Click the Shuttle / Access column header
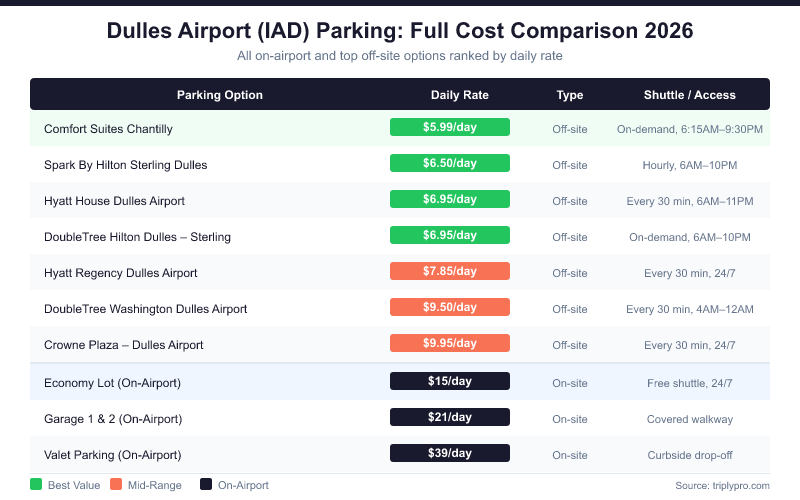The width and height of the screenshot is (800, 500). 690,95
